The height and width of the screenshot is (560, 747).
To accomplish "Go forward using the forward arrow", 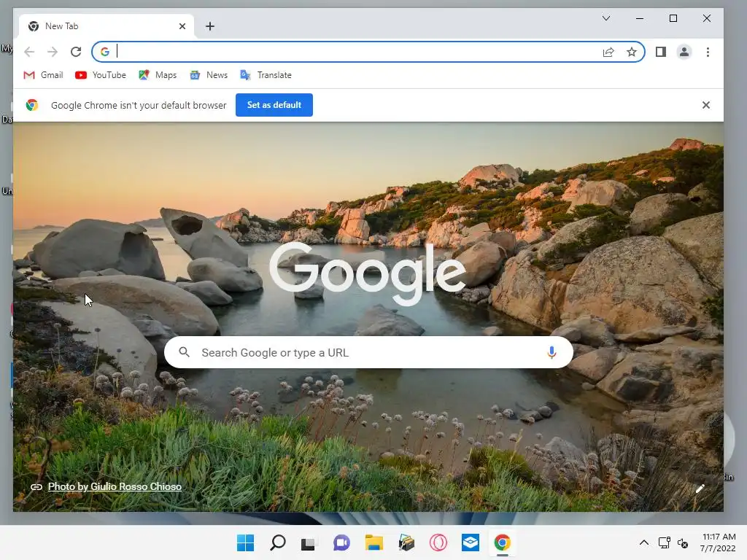I will [x=53, y=52].
